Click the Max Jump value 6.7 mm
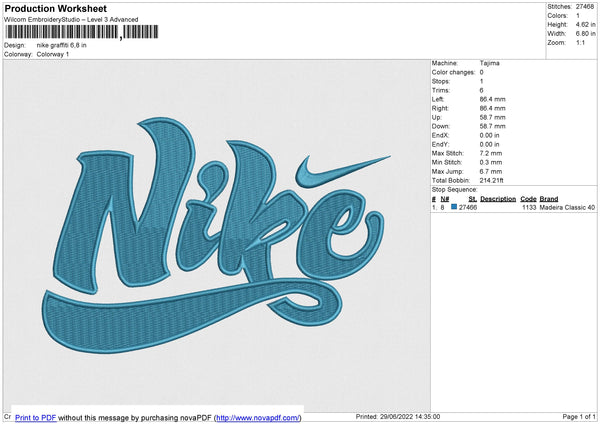600x424 pixels. 491,172
